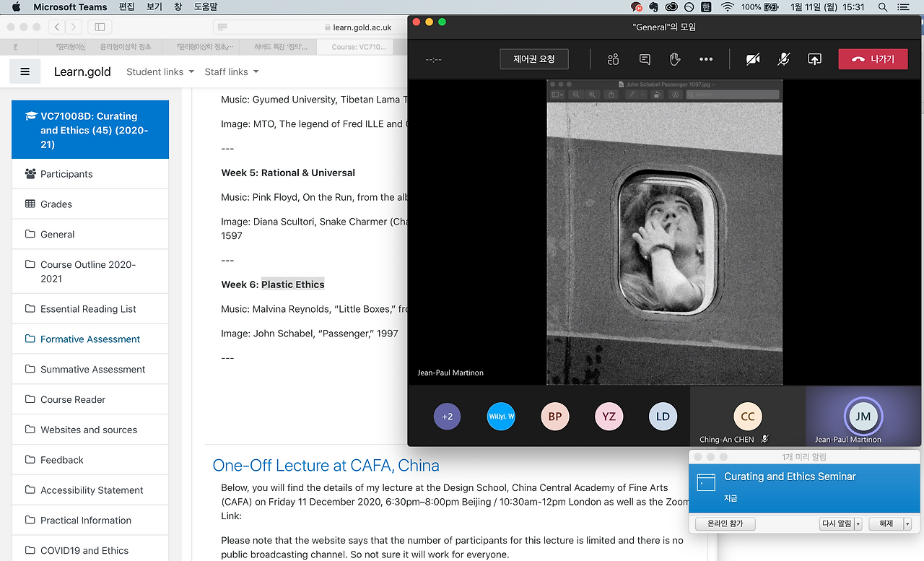The height and width of the screenshot is (561, 924).
Task: Open the Learn.gold home link
Action: coord(82,71)
